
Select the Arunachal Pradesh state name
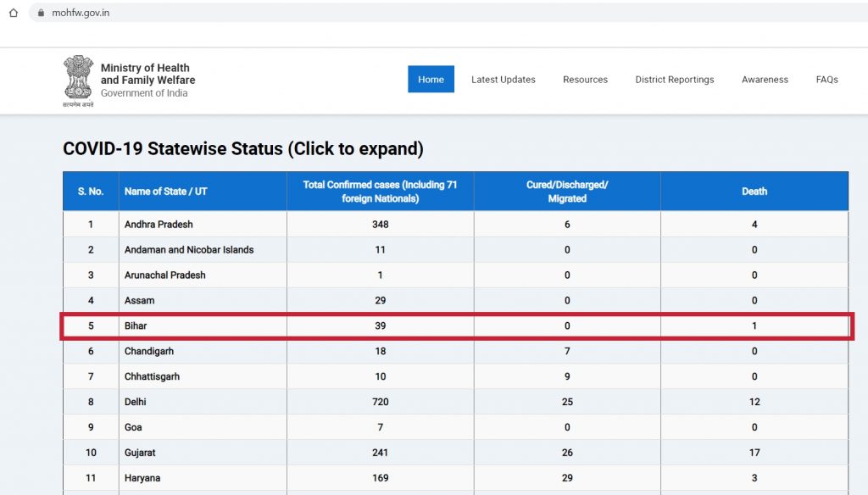(x=165, y=275)
